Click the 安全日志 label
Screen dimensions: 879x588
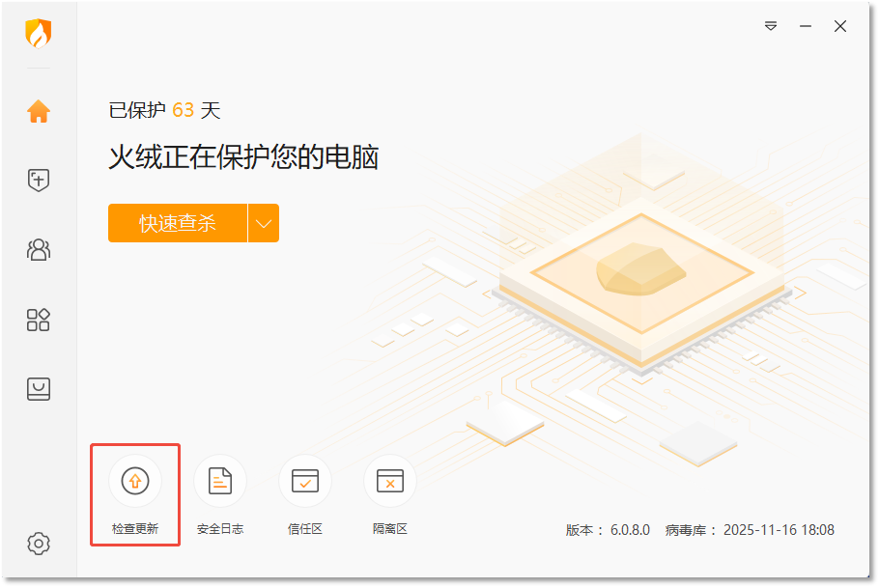pos(220,528)
